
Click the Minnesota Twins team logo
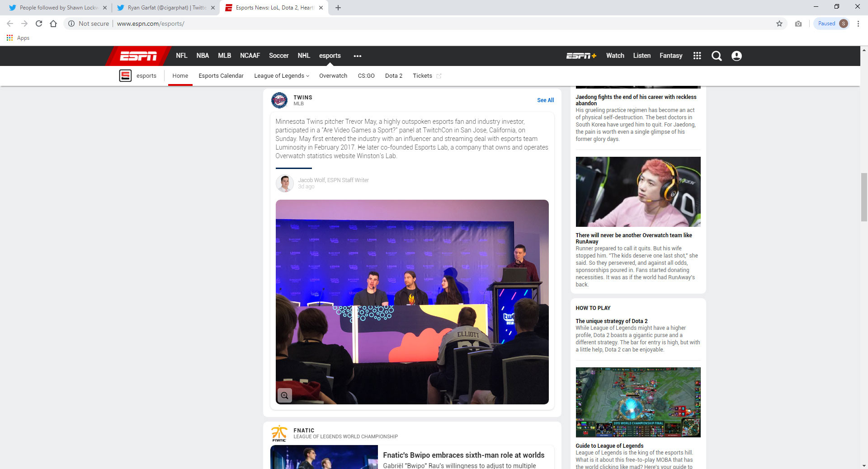point(279,100)
